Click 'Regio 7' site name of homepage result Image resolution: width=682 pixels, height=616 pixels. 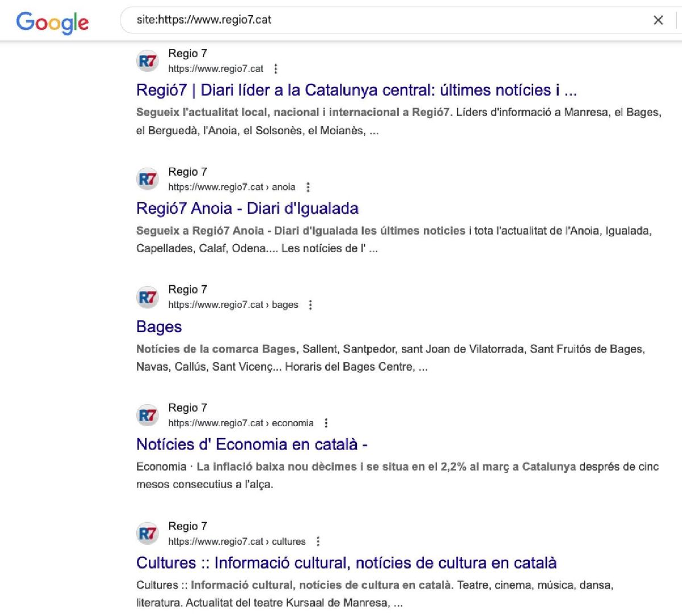(188, 53)
